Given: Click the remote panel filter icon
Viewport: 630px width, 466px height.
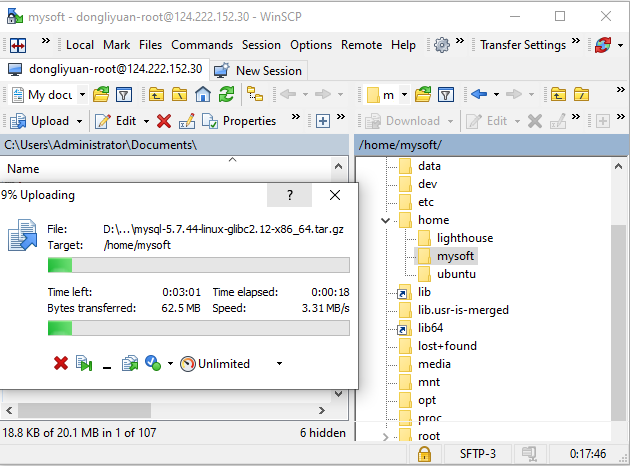Looking at the screenshot, I should coord(446,95).
